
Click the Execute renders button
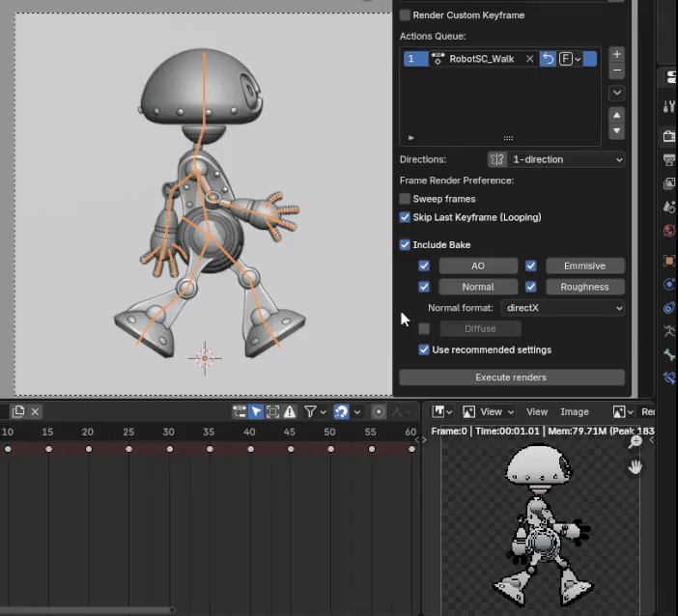(x=511, y=378)
